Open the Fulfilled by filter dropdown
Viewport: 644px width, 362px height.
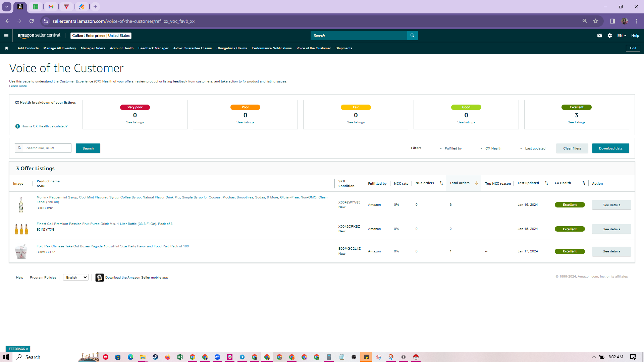451,148
